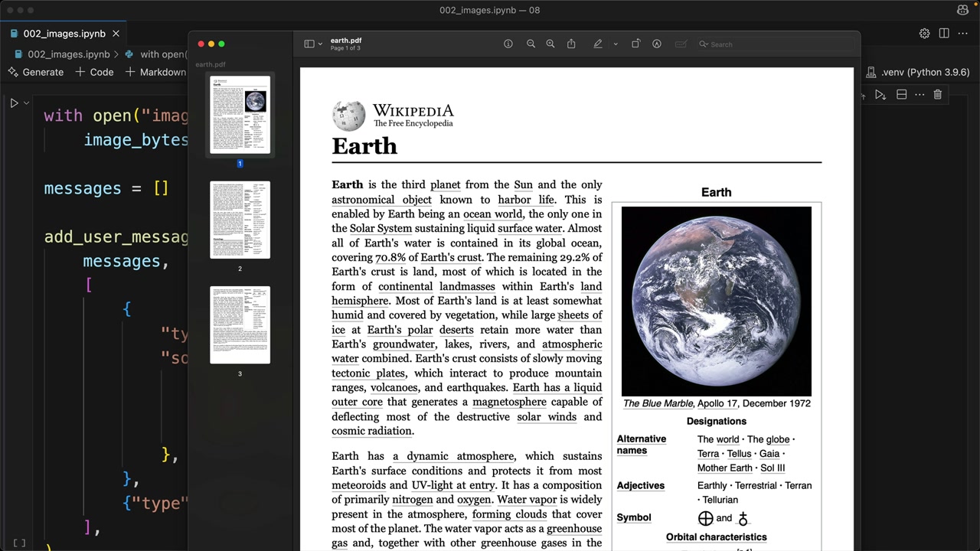Zoom out of the earth.pdf document

[531, 44]
